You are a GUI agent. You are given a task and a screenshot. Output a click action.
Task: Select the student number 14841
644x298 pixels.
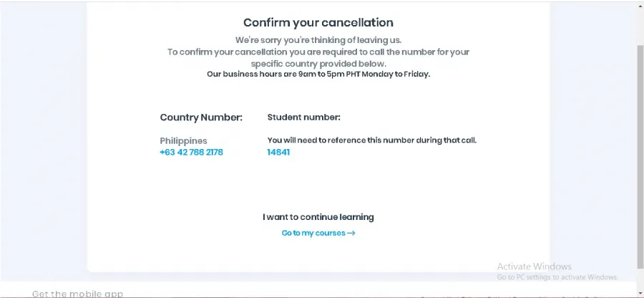click(x=278, y=152)
